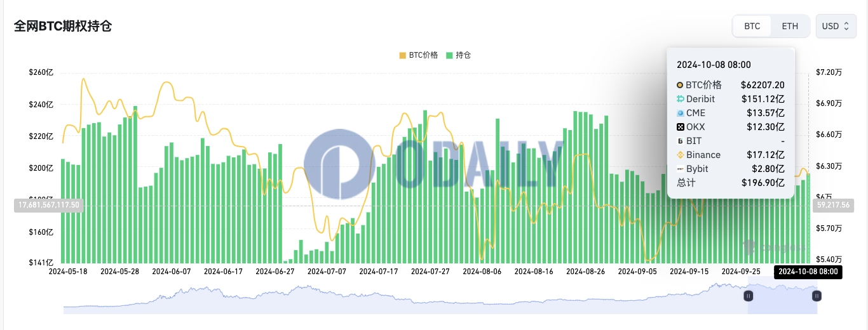This screenshot has height=330, width=868.
Task: Switch to the ETH tab
Action: click(790, 26)
